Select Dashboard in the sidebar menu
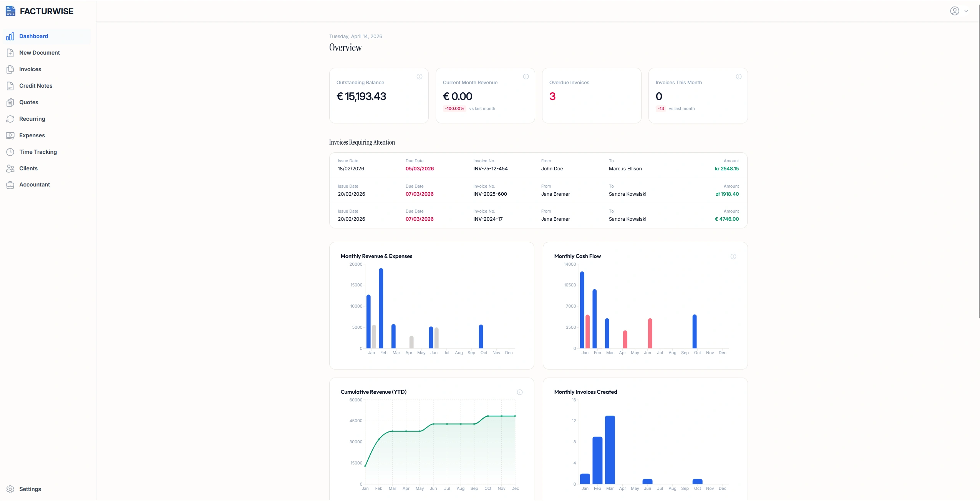This screenshot has width=980, height=501. (x=35, y=36)
